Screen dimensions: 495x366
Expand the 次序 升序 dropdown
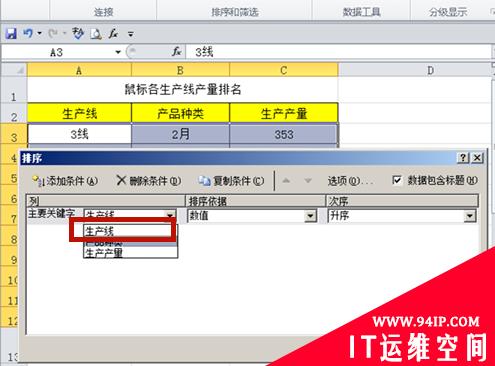(470, 216)
